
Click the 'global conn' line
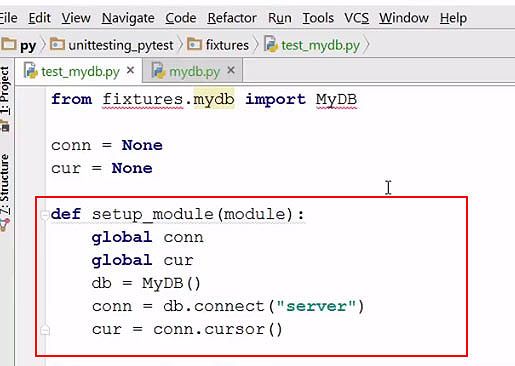pyautogui.click(x=147, y=238)
